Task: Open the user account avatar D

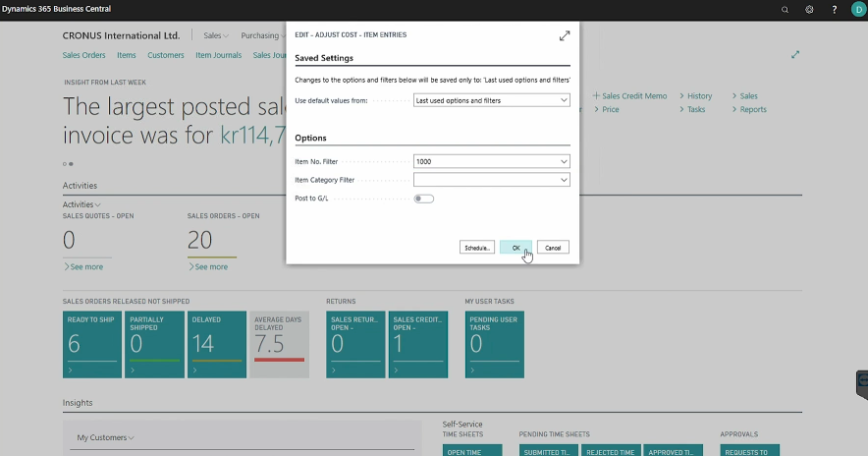Action: 858,10
